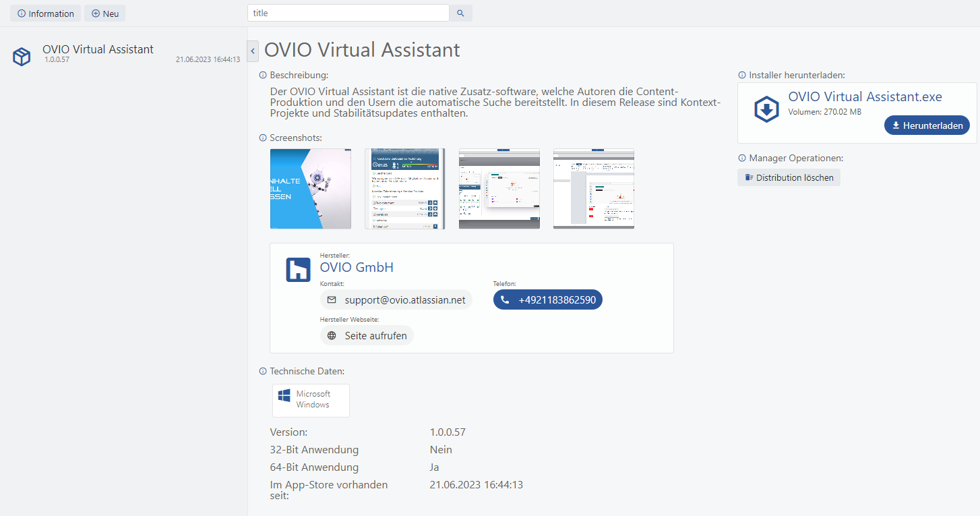980x516 pixels.
Task: Click the info icon beside Manager Operationen
Action: tap(742, 158)
